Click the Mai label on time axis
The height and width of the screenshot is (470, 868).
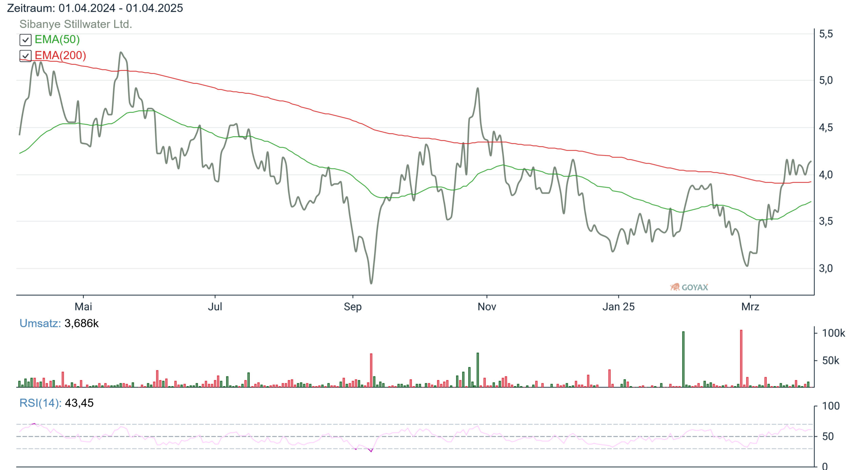pyautogui.click(x=83, y=307)
